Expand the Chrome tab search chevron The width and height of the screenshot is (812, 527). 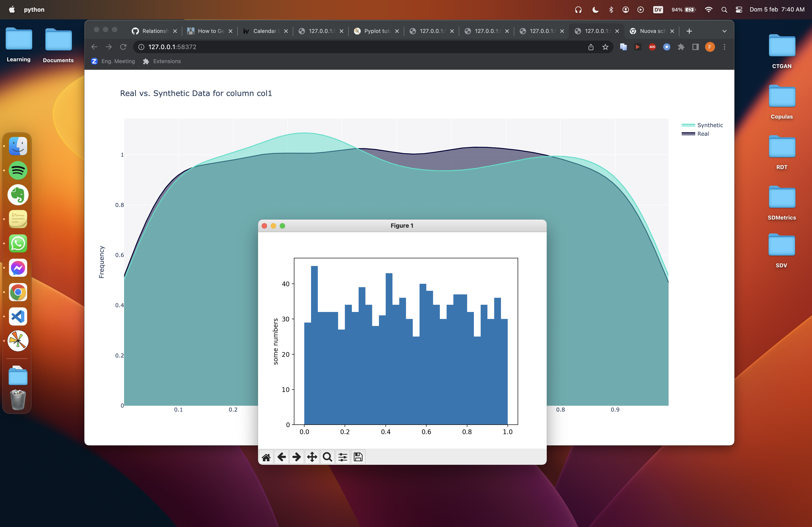pyautogui.click(x=724, y=31)
